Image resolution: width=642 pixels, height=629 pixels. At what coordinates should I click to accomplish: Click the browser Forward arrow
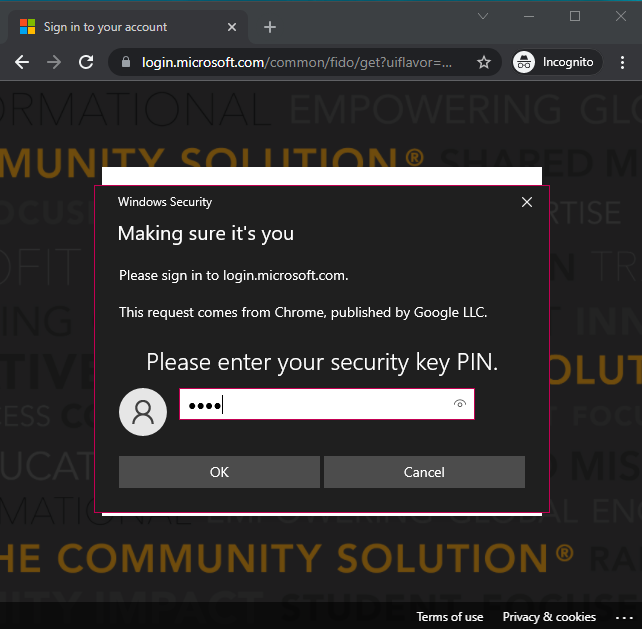(x=54, y=62)
